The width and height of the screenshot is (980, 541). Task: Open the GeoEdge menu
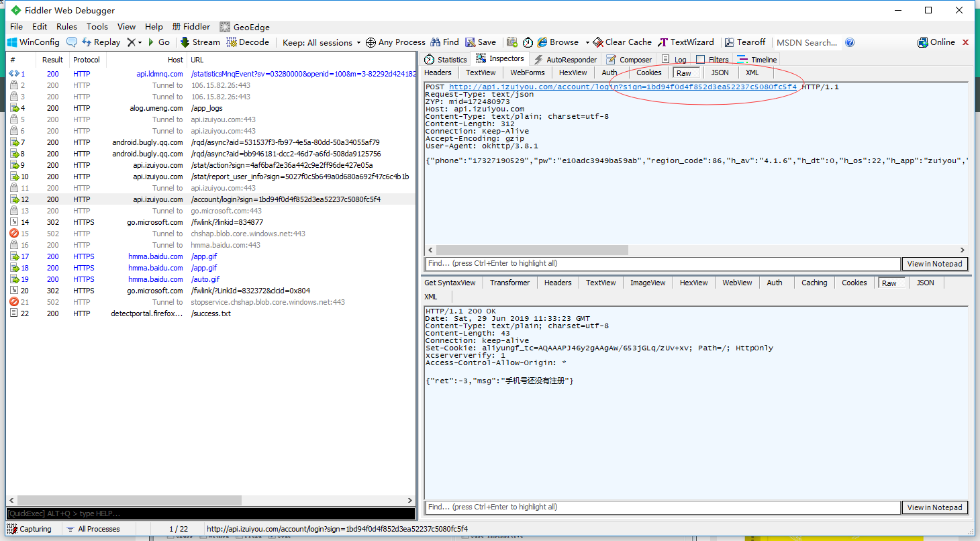[245, 27]
